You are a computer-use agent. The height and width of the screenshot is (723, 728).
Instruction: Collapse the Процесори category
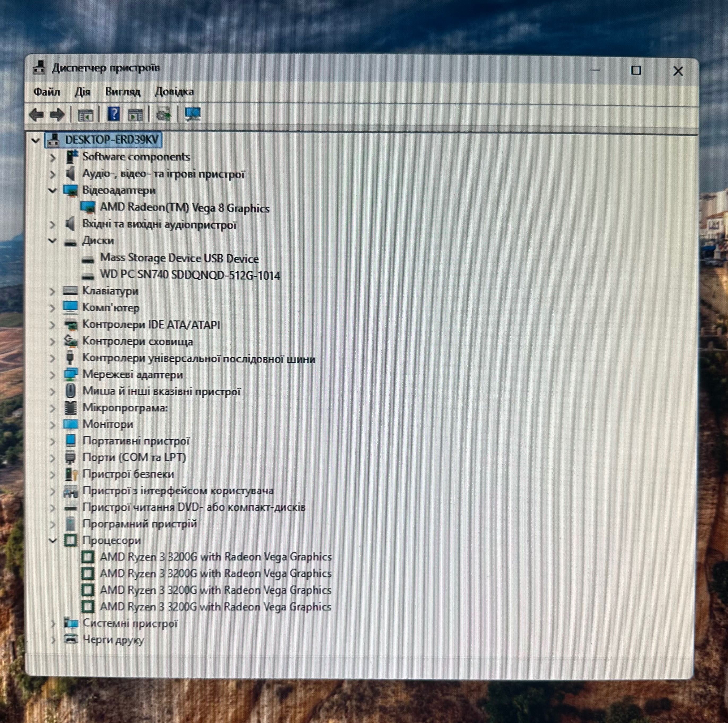53,541
